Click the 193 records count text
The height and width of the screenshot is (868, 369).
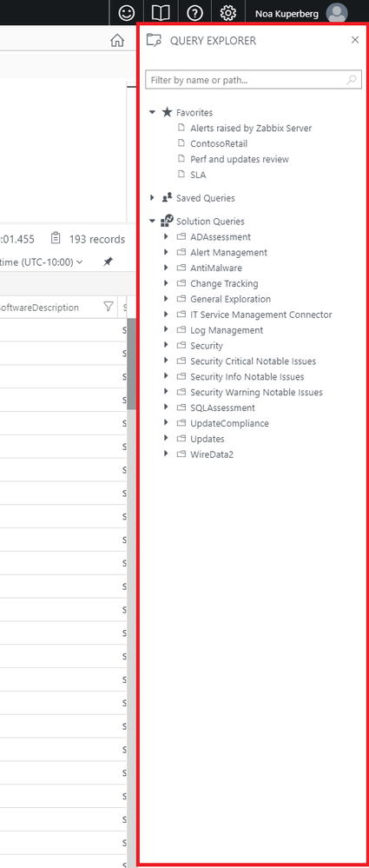point(97,239)
